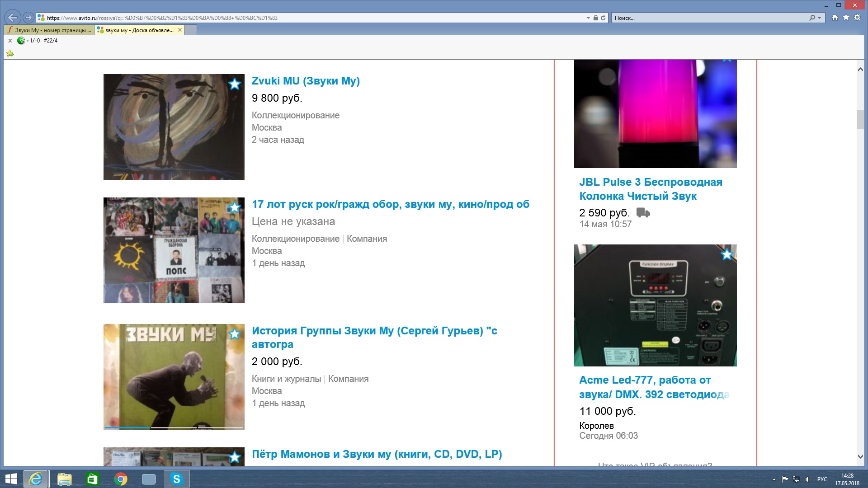Open the browser tools gear icon
The image size is (868, 488).
857,18
